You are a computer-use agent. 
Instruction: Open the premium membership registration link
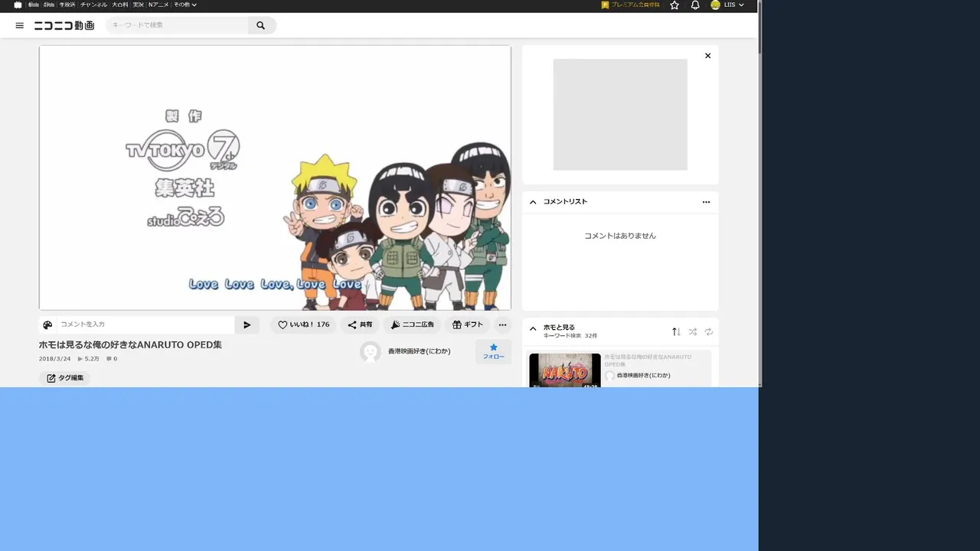coord(630,5)
